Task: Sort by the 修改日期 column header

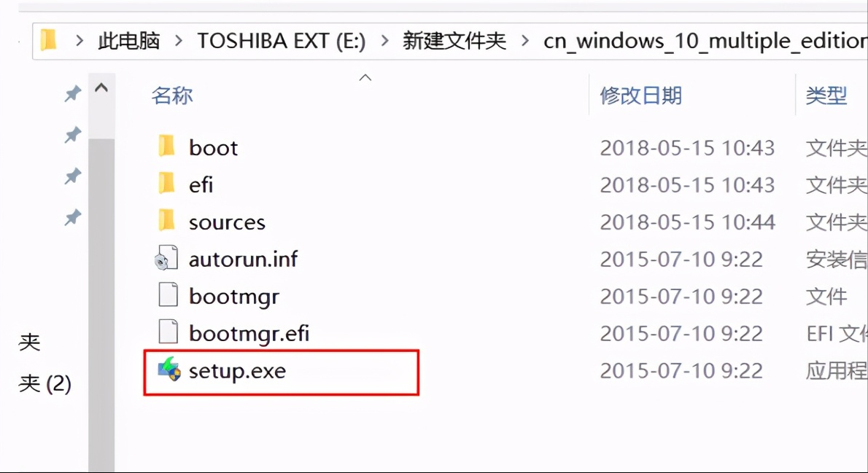Action: tap(640, 95)
